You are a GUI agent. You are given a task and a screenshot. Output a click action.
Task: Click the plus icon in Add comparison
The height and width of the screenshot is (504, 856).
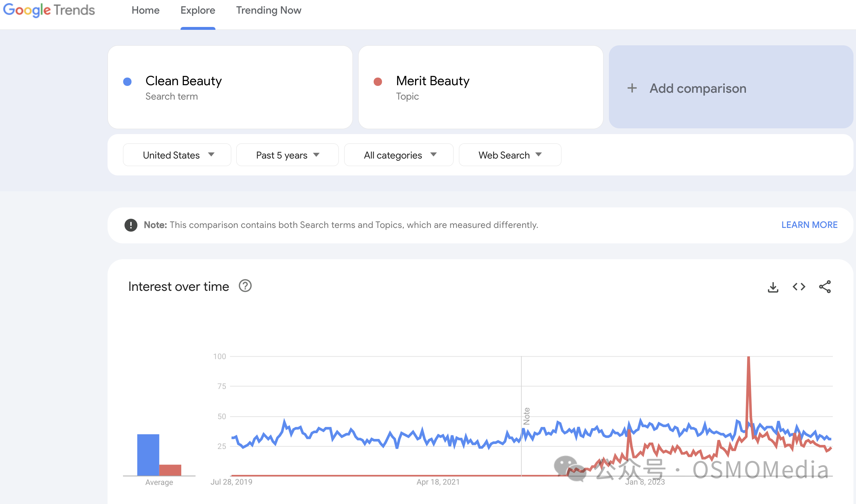[x=632, y=88]
